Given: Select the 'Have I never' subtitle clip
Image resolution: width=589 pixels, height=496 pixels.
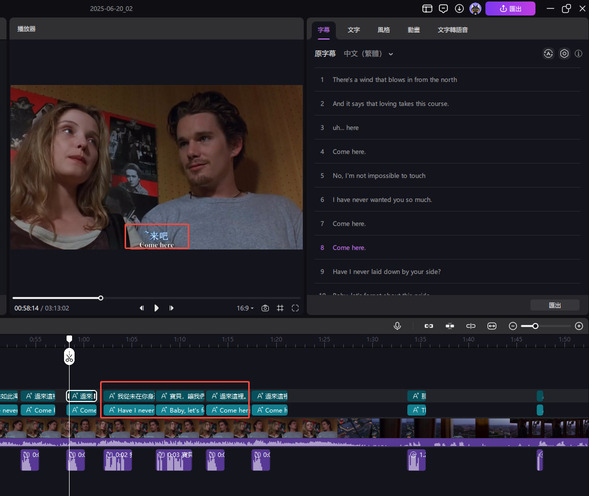Looking at the screenshot, I should 130,410.
